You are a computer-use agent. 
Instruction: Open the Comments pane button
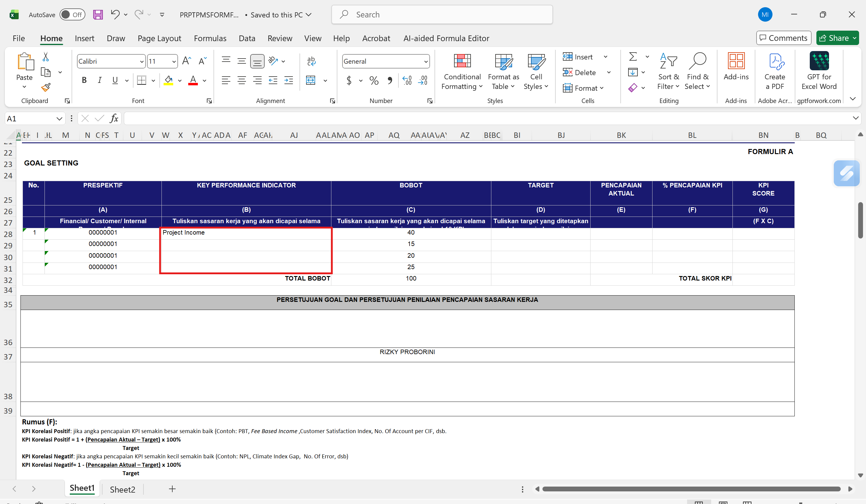coord(783,38)
